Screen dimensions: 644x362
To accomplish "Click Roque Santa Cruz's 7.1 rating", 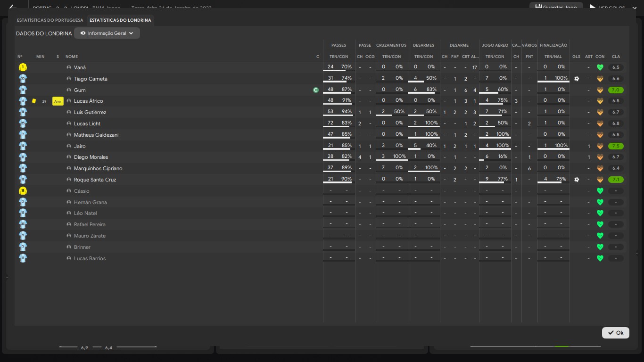I will coord(616,180).
